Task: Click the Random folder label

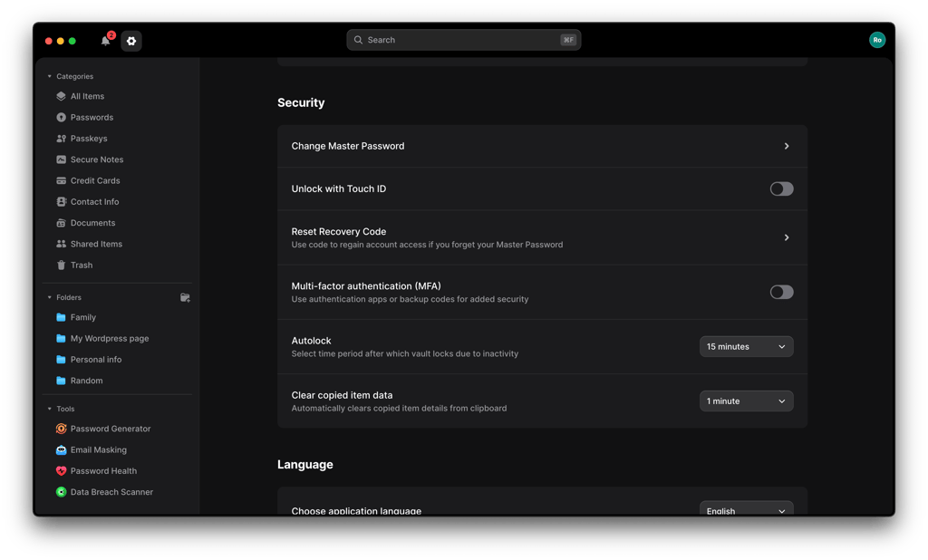Action: (x=86, y=381)
